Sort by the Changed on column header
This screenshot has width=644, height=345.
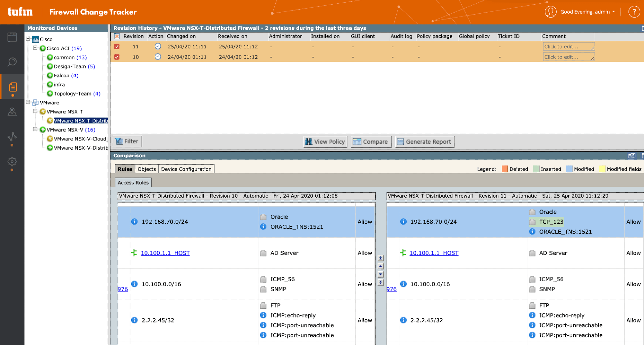[x=181, y=36]
